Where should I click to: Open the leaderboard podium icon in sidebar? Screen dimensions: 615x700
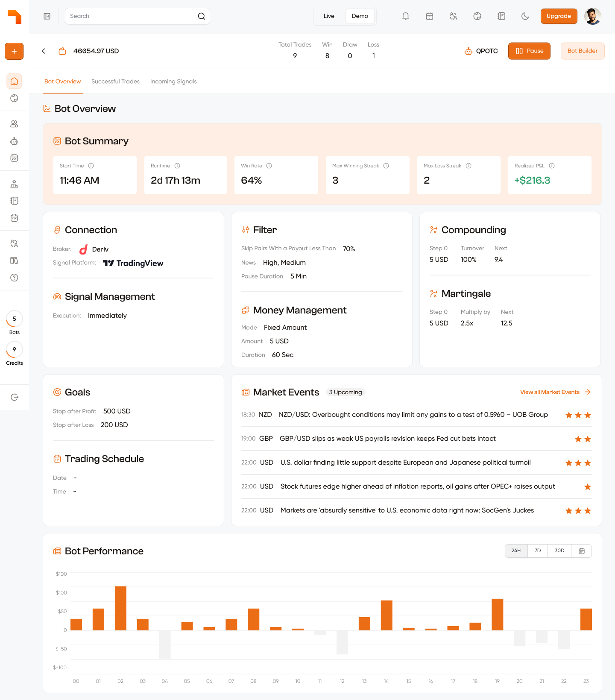pyautogui.click(x=14, y=184)
